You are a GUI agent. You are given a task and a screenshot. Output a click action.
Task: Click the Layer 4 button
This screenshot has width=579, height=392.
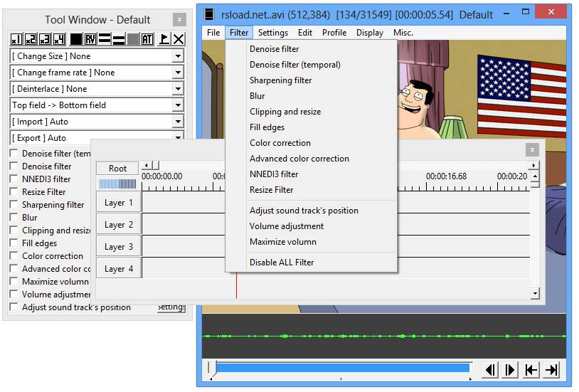click(x=118, y=269)
